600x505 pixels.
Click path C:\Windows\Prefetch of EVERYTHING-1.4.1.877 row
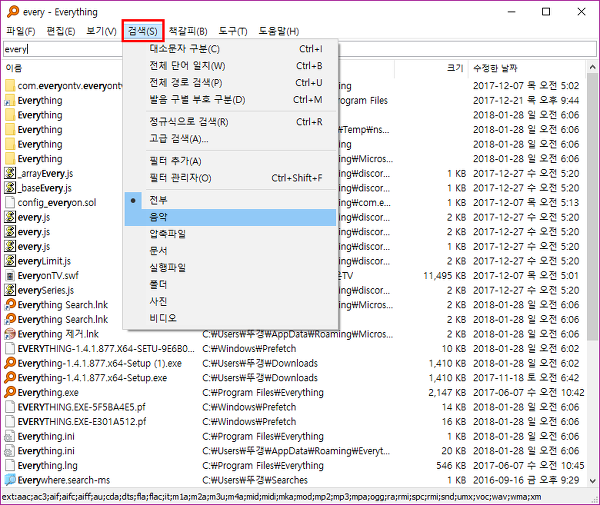click(249, 349)
